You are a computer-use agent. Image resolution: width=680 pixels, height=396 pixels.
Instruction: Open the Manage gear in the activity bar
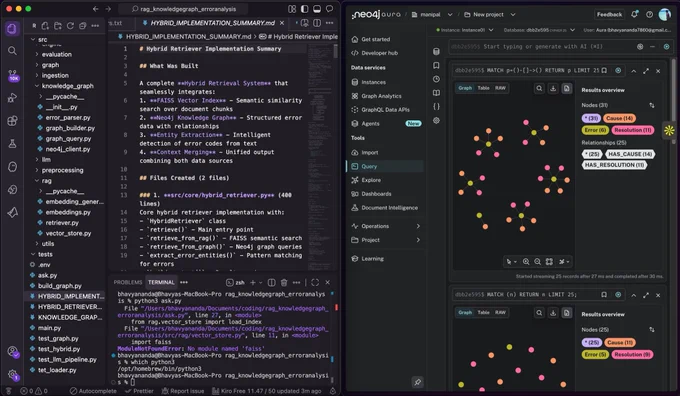[x=13, y=374]
